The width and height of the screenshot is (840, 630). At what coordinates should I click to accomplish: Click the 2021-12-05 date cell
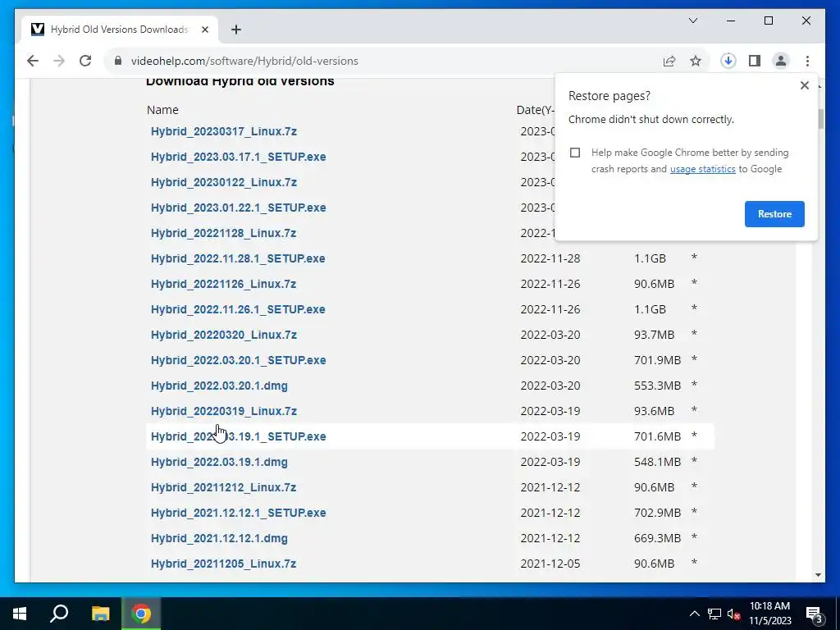(550, 564)
